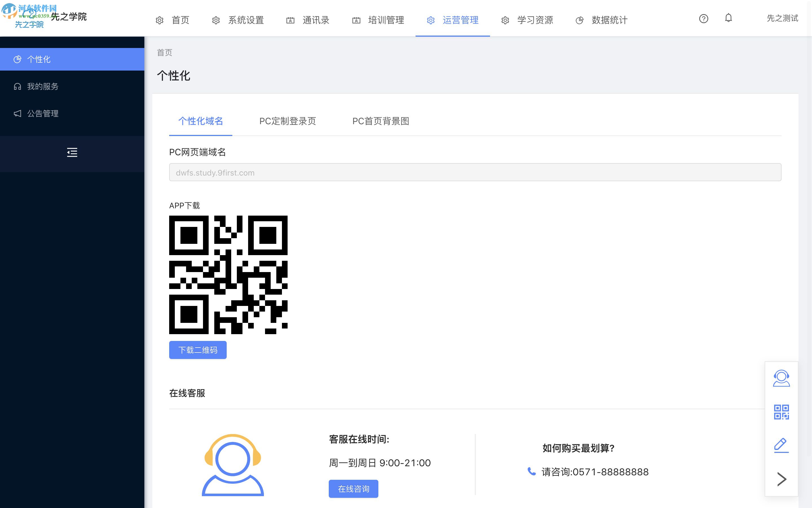Click the APP下载 label
Screen dimensions: 812x508
[x=184, y=206]
